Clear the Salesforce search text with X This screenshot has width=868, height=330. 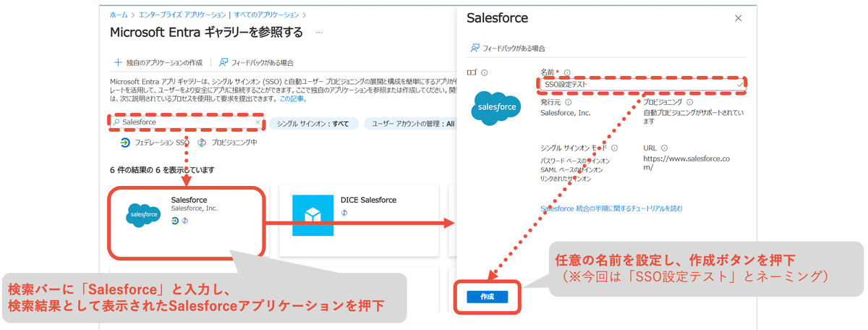[258, 122]
